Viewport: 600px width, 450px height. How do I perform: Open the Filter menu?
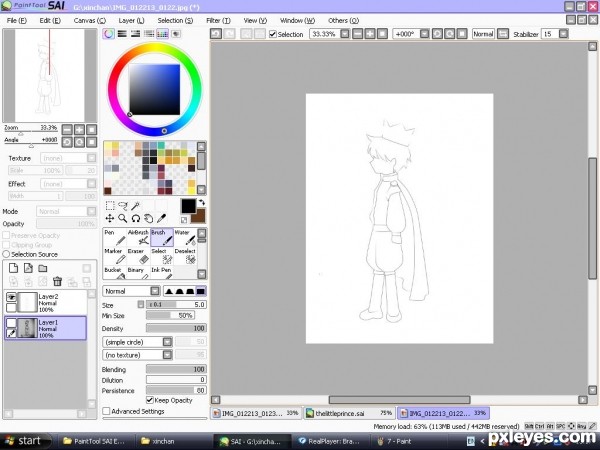[218, 20]
